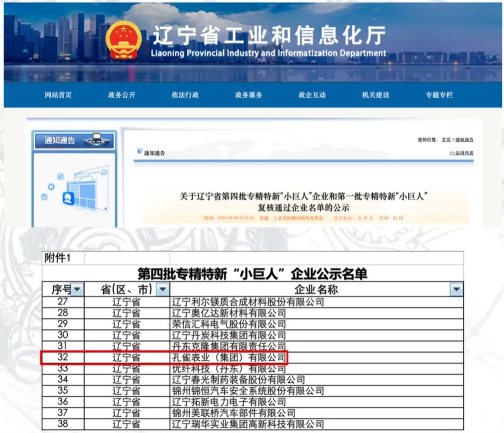
Task: Select 优纤科技（丹东）有限公司 cell
Action: coord(317,368)
